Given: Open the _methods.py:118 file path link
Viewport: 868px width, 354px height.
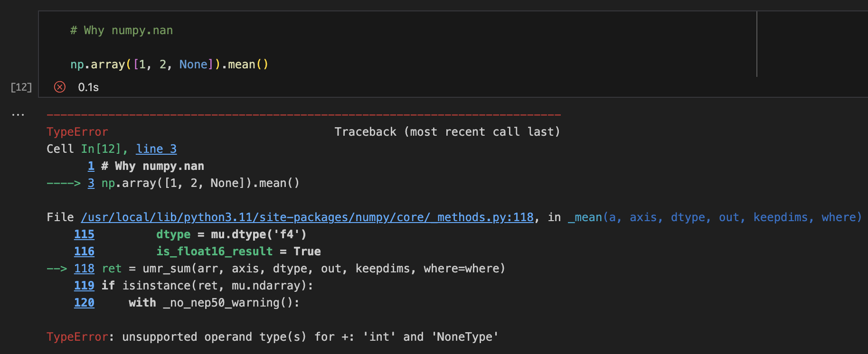Looking at the screenshot, I should pyautogui.click(x=307, y=217).
